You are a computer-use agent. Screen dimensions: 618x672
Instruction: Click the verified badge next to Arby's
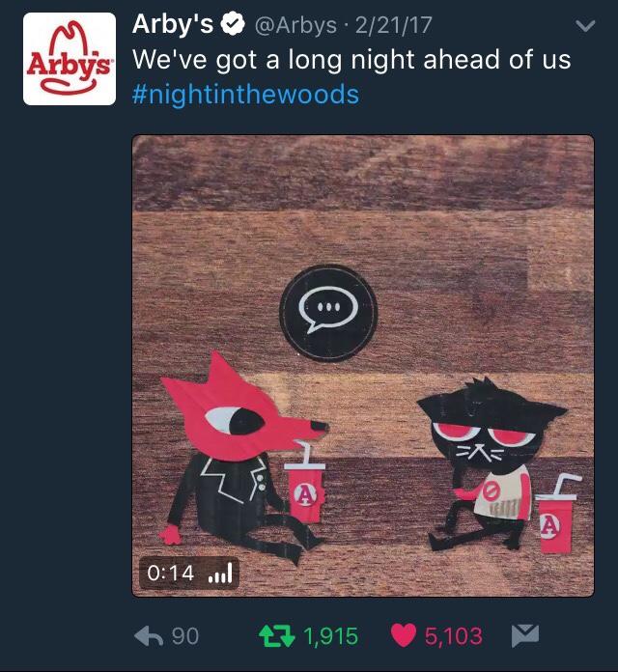click(233, 24)
